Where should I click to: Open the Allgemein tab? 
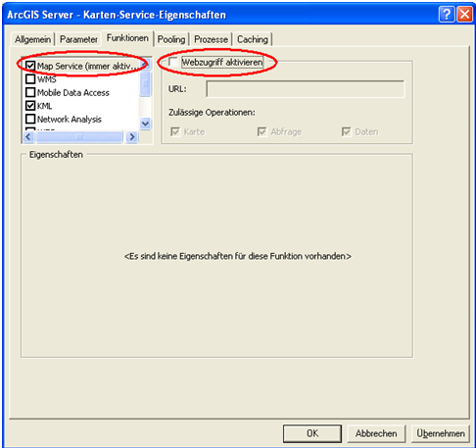tap(33, 39)
